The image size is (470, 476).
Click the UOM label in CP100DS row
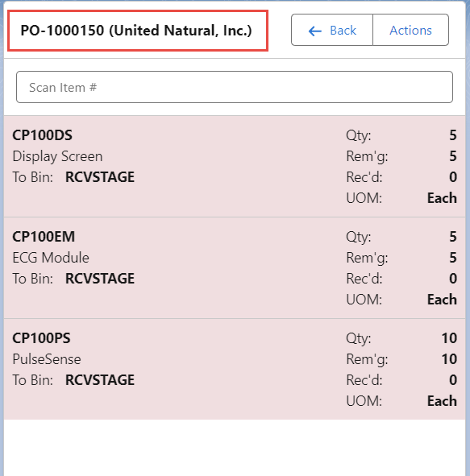[364, 198]
